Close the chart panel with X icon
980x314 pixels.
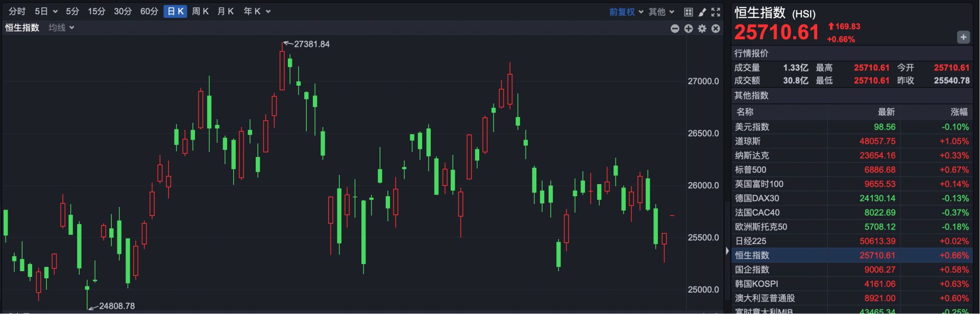716,29
